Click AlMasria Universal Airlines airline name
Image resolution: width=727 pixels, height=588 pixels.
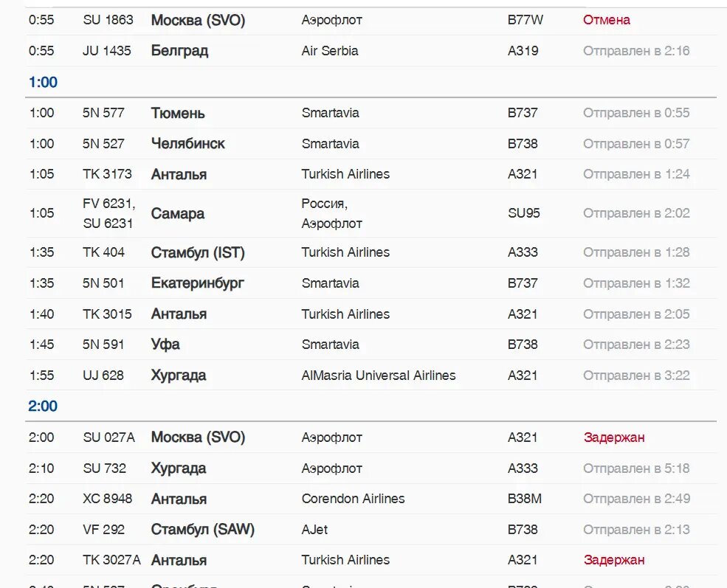[x=378, y=376]
